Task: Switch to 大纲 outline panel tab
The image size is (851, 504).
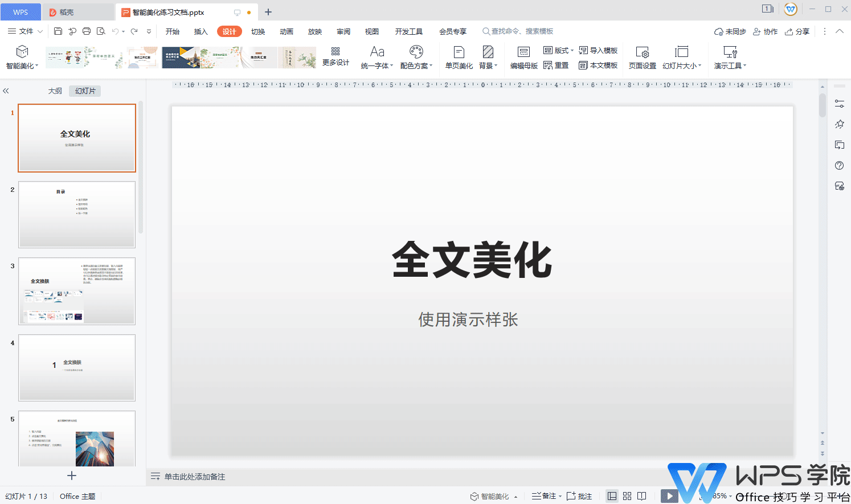Action: (x=55, y=91)
